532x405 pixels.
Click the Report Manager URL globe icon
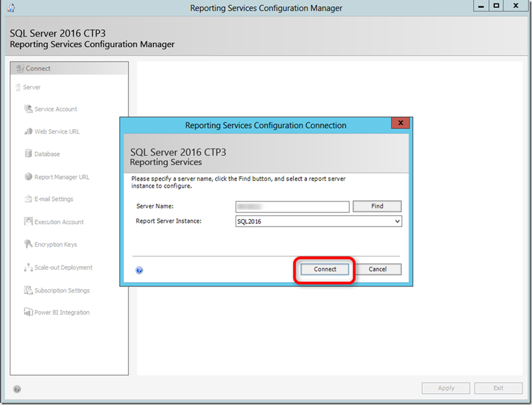click(x=28, y=176)
